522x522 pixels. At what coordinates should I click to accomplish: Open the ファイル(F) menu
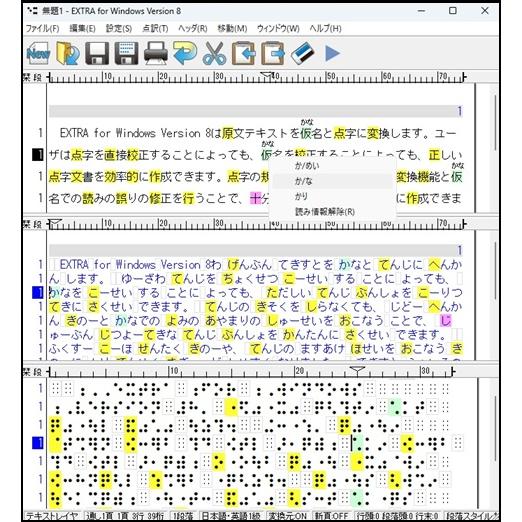42,29
